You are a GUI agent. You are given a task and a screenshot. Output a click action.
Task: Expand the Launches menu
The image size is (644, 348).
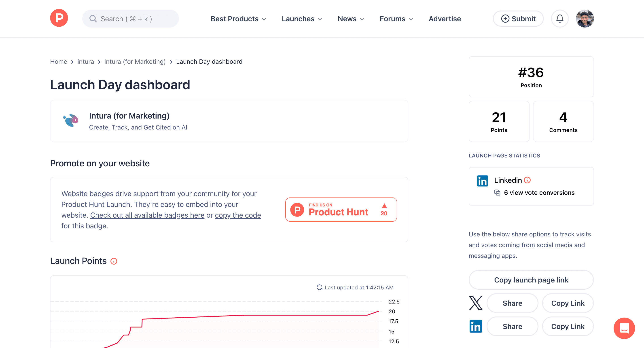[x=302, y=19]
